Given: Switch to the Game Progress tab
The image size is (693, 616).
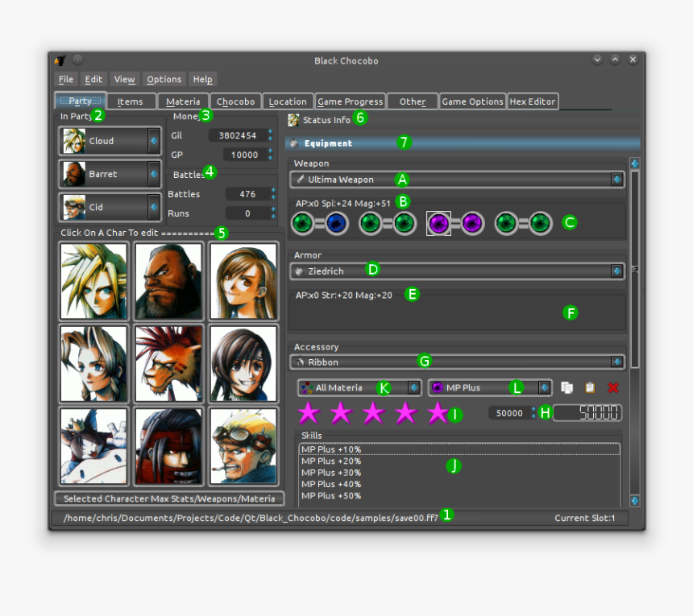Looking at the screenshot, I should 351,101.
